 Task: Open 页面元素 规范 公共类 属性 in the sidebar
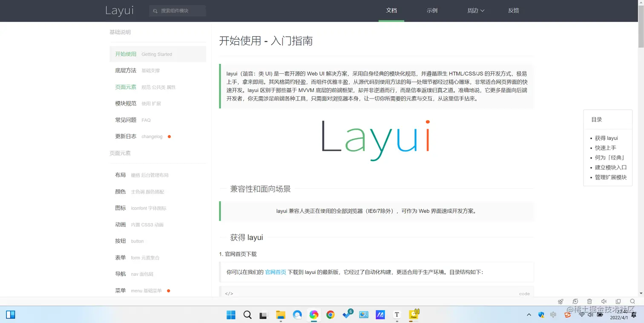click(158, 87)
